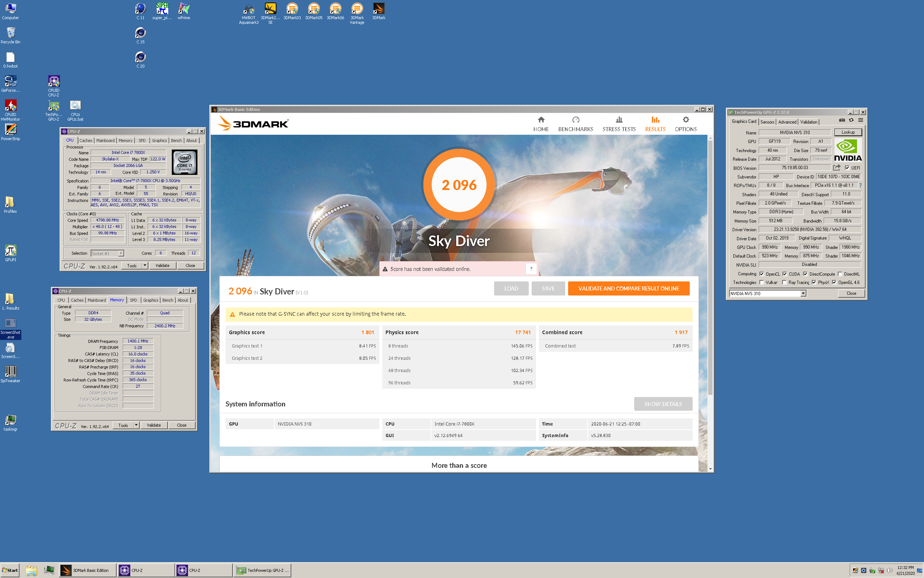Click the Close button in GPU-Z
The image size is (924, 578).
click(x=851, y=293)
